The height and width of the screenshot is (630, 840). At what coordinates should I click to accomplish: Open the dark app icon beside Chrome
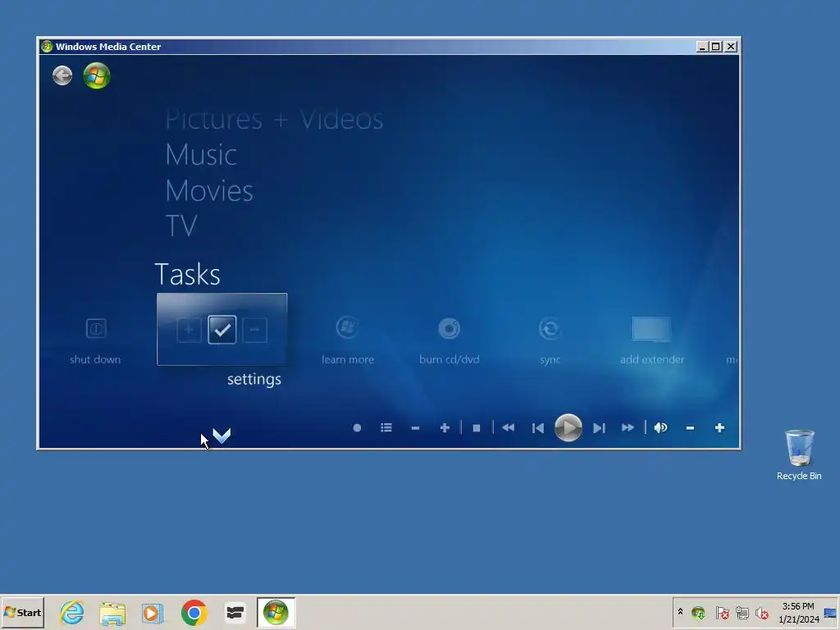(235, 613)
